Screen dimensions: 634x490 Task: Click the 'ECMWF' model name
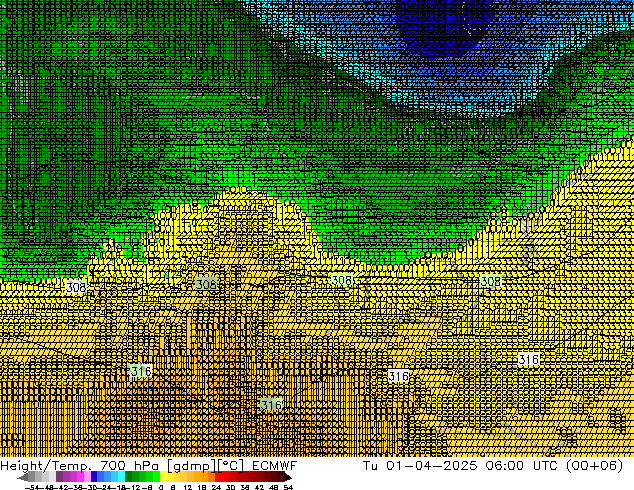tap(275, 466)
